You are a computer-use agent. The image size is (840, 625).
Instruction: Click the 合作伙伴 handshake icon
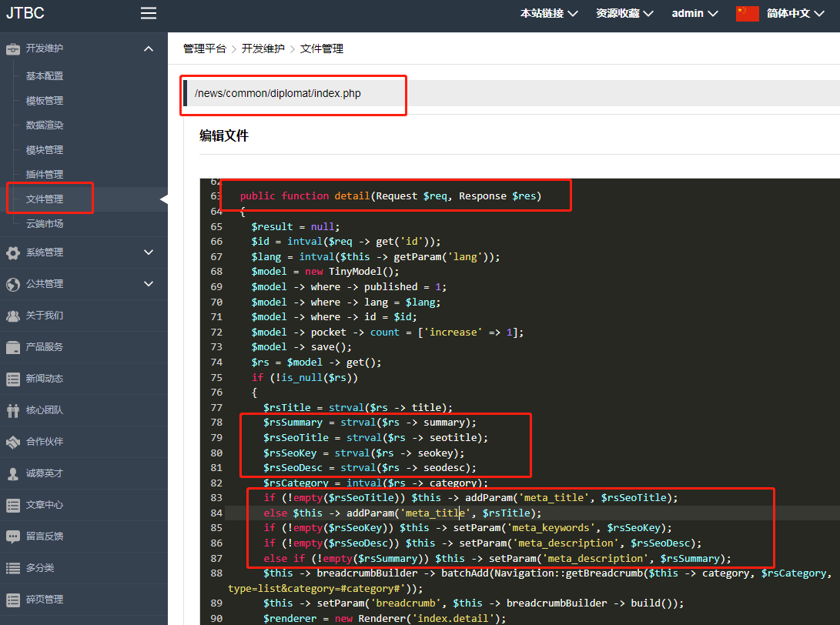tap(13, 443)
